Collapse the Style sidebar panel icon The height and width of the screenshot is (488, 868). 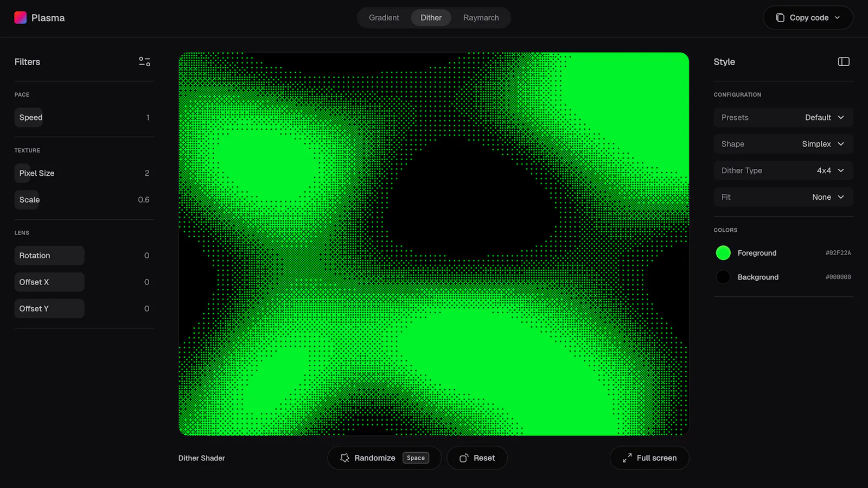[844, 62]
